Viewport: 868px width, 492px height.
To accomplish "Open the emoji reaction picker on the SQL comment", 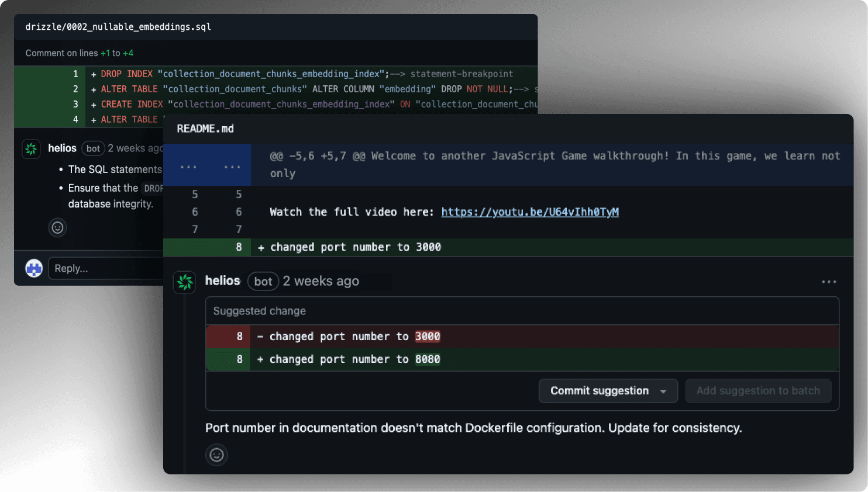I will [57, 227].
